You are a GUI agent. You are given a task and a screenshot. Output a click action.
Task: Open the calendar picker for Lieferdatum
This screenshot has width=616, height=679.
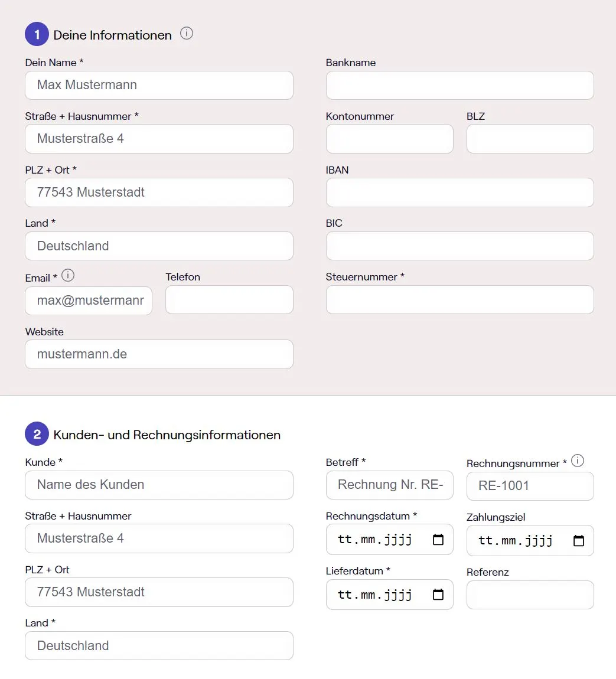[438, 594]
